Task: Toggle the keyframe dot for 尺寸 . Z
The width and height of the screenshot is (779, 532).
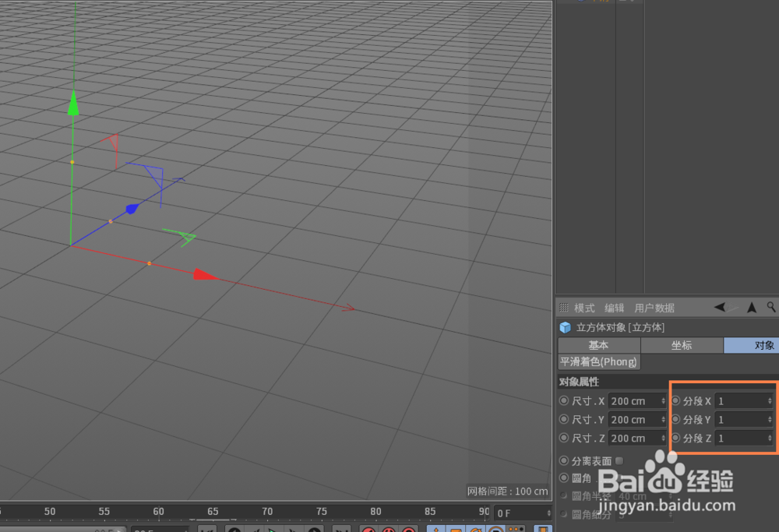Action: [x=563, y=438]
